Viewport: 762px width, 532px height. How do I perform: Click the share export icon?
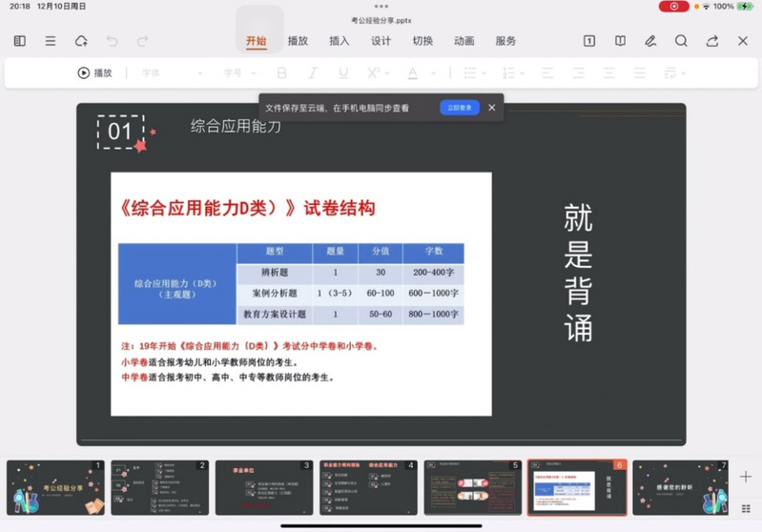tap(712, 41)
